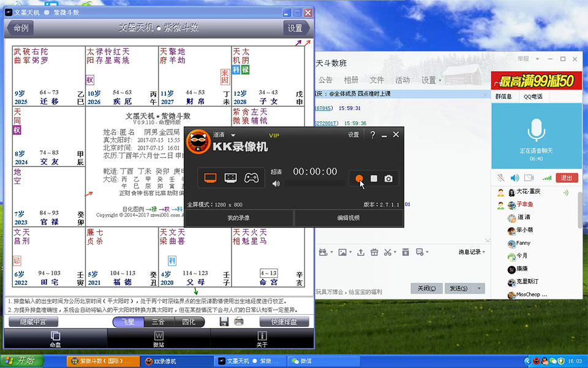Switch to the 微站 bottom tab
588x368 pixels.
[x=159, y=339]
